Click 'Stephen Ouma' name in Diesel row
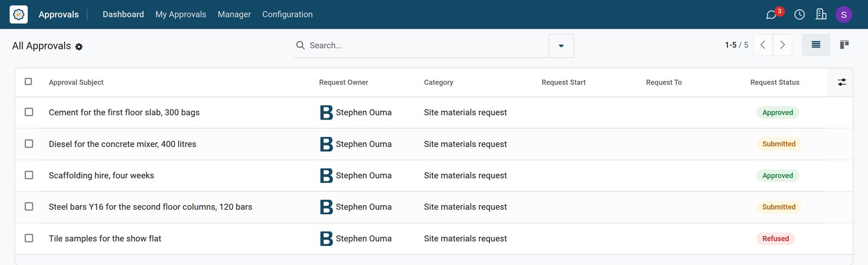Viewport: 868px width, 265px height. (363, 144)
